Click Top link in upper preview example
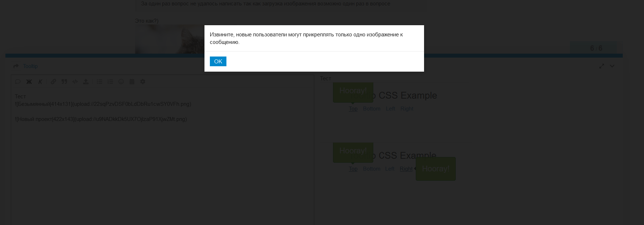The image size is (644, 225). click(x=353, y=109)
